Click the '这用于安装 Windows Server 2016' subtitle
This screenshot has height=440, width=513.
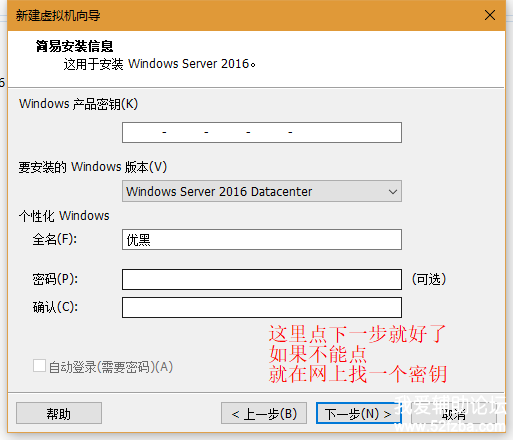159,64
